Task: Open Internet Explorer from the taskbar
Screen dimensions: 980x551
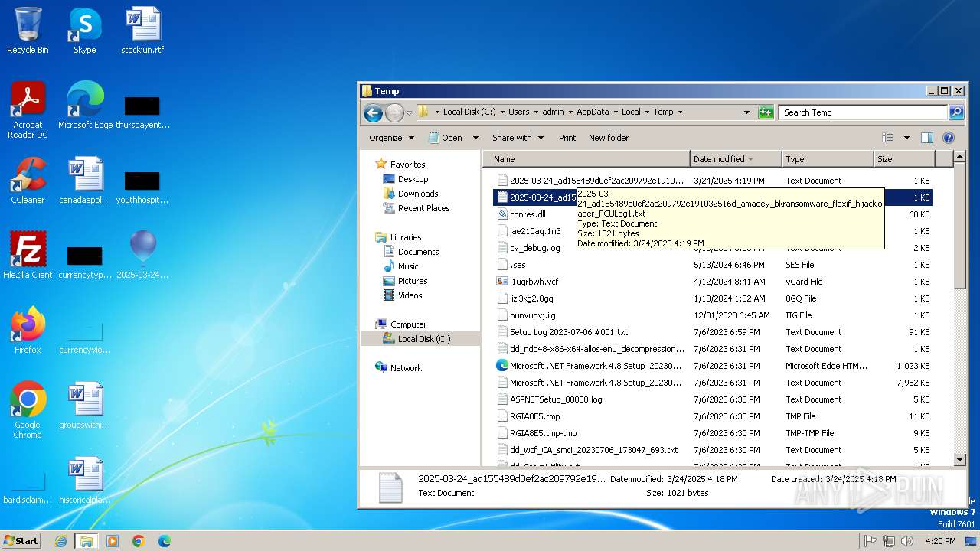Action: coord(60,541)
